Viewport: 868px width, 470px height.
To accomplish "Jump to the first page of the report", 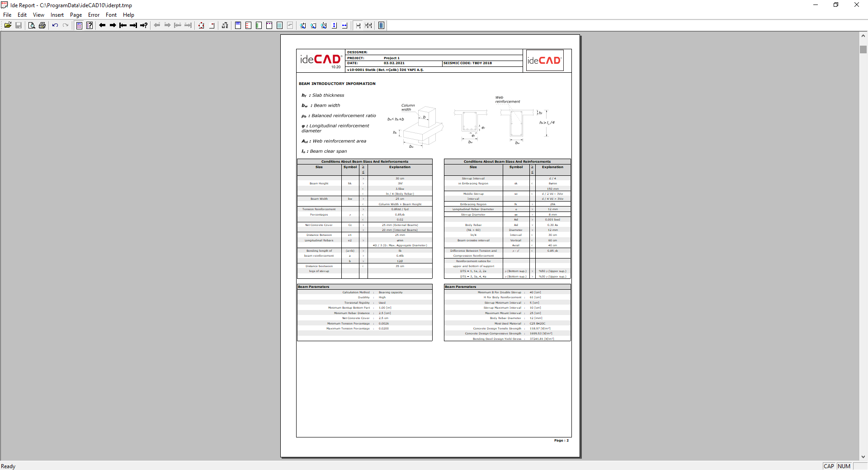I will click(x=123, y=25).
